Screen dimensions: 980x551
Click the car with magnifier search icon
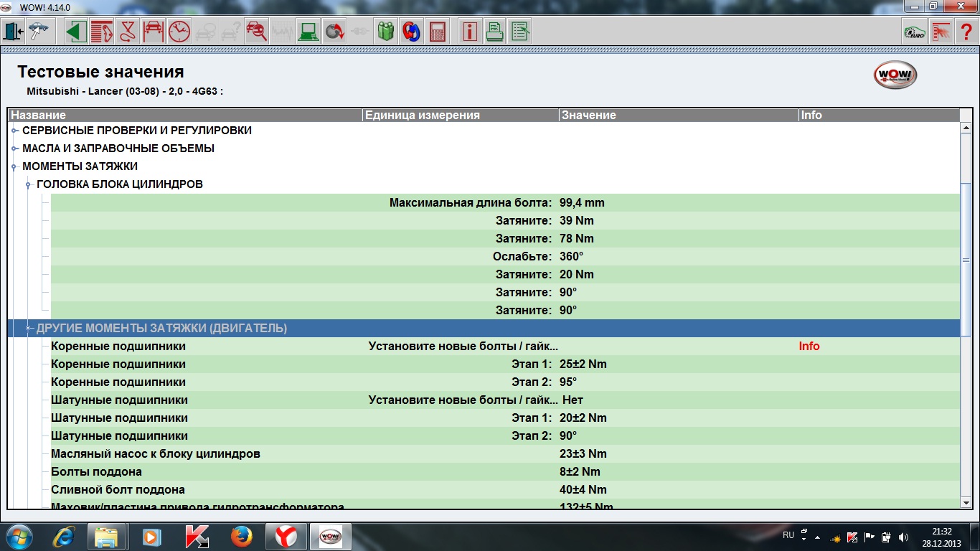pos(256,32)
